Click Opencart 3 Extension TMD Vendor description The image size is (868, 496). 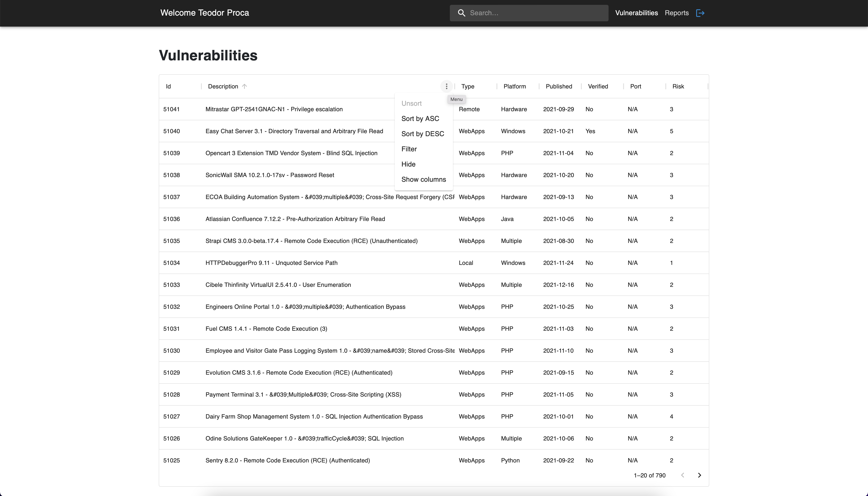tap(291, 153)
